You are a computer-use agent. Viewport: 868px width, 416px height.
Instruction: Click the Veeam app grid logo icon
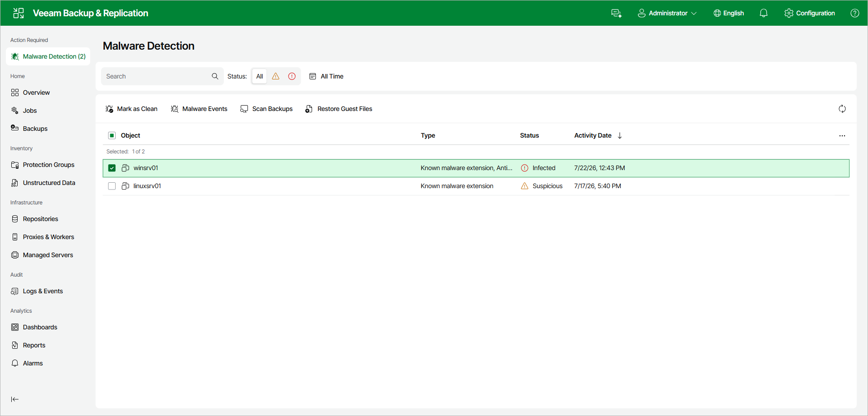pos(19,13)
